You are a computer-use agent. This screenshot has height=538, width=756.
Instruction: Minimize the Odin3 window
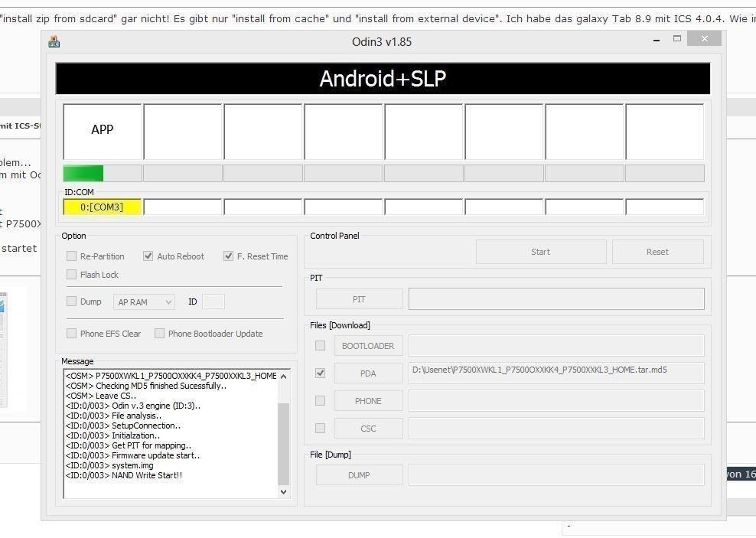657,40
